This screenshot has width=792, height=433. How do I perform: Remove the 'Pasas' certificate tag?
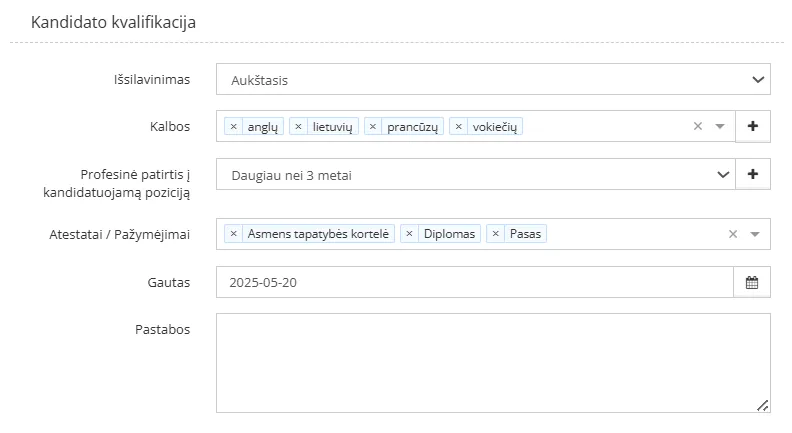point(495,234)
